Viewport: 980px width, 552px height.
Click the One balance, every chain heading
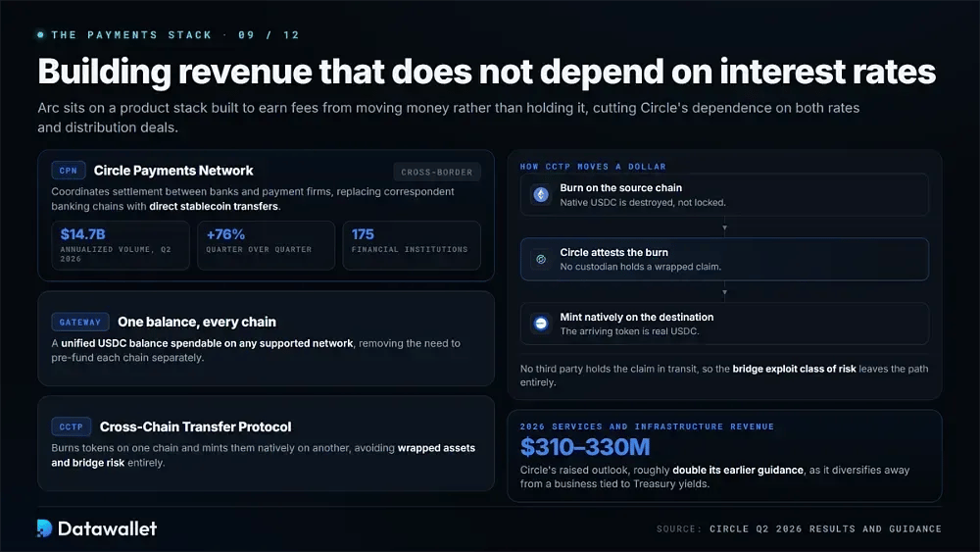[197, 322]
